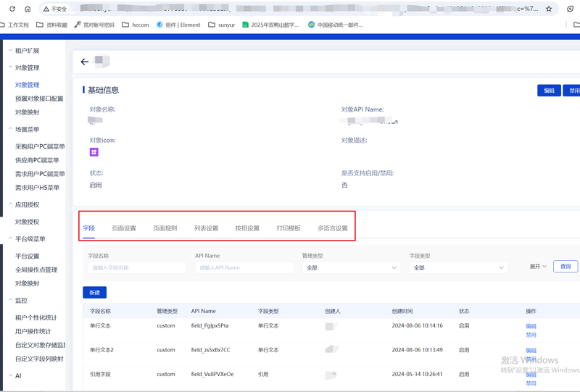This screenshot has width=580, height=392.
Task: Click 编辑 link for 单行文本2 row
Action: coord(531,350)
